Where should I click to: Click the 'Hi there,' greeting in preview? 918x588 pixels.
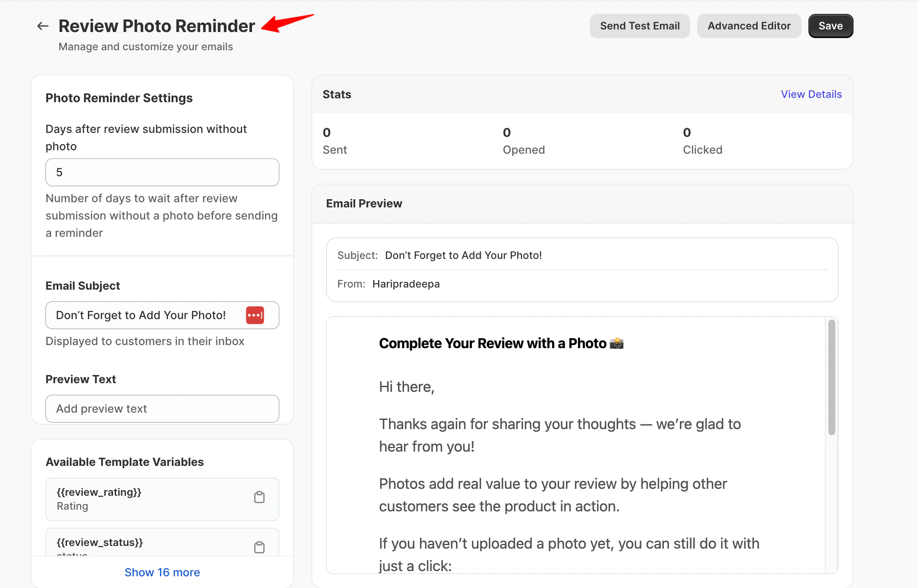click(x=407, y=387)
